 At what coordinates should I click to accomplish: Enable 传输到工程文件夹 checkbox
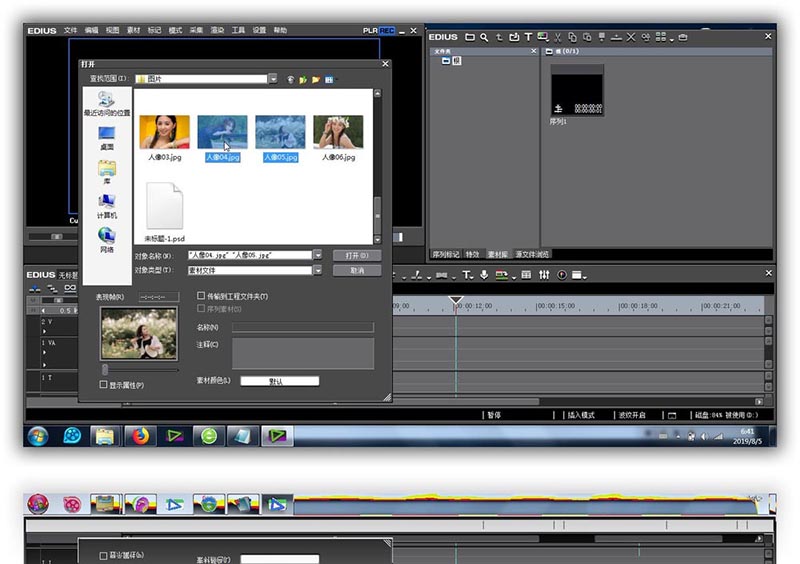point(201,296)
